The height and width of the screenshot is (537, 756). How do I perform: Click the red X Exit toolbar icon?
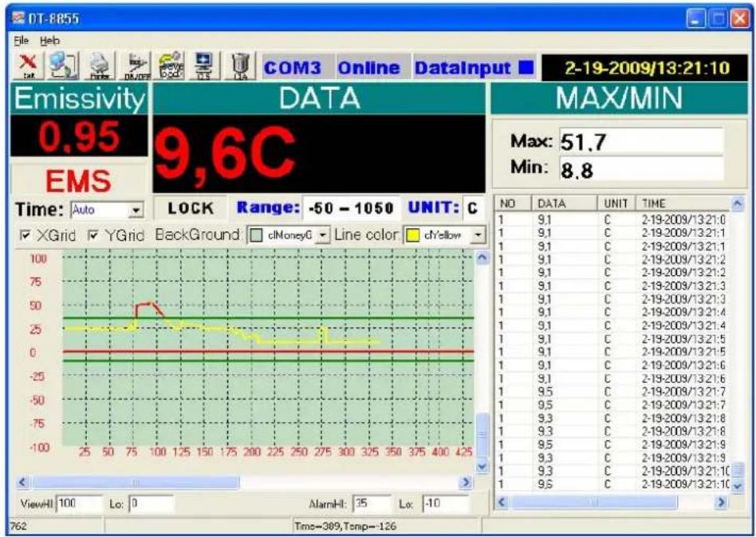30,65
